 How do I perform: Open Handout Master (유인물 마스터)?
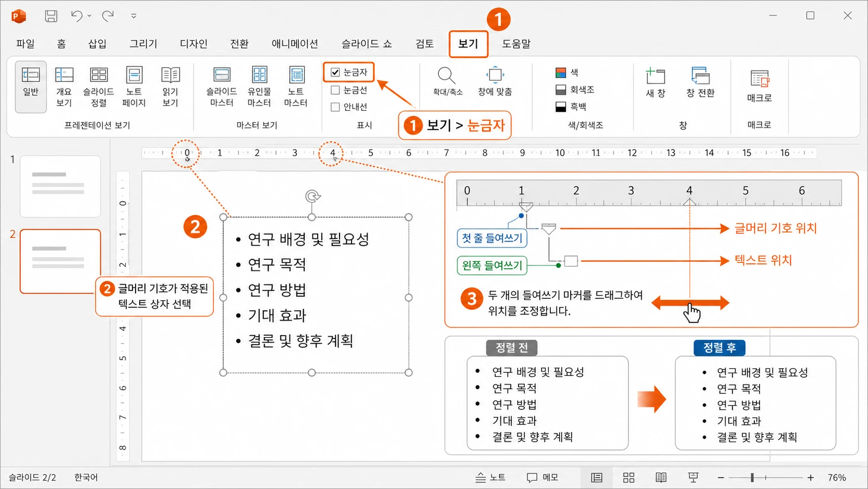[x=259, y=87]
